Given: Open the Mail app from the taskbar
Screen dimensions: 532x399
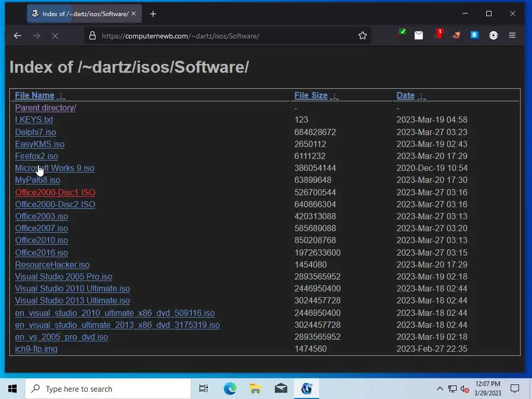Looking at the screenshot, I should (x=281, y=389).
